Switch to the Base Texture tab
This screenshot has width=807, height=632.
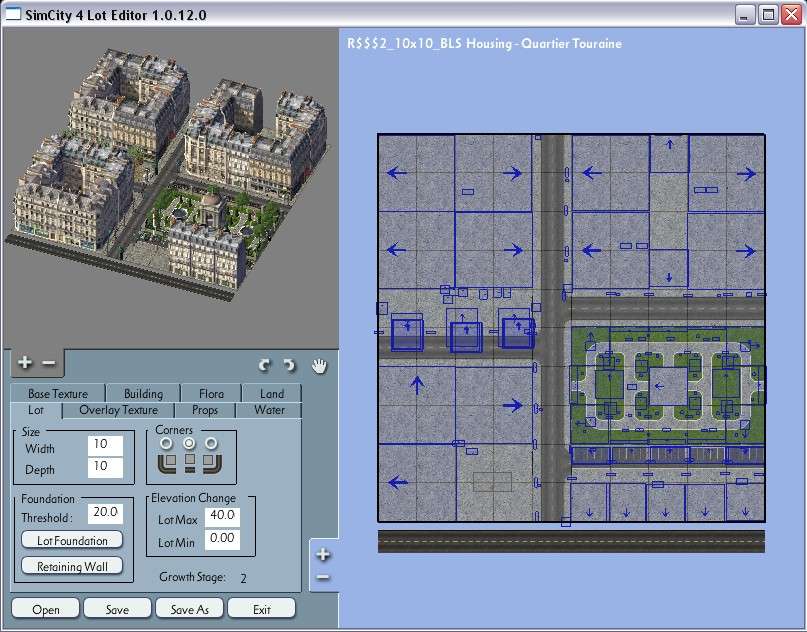(x=58, y=394)
